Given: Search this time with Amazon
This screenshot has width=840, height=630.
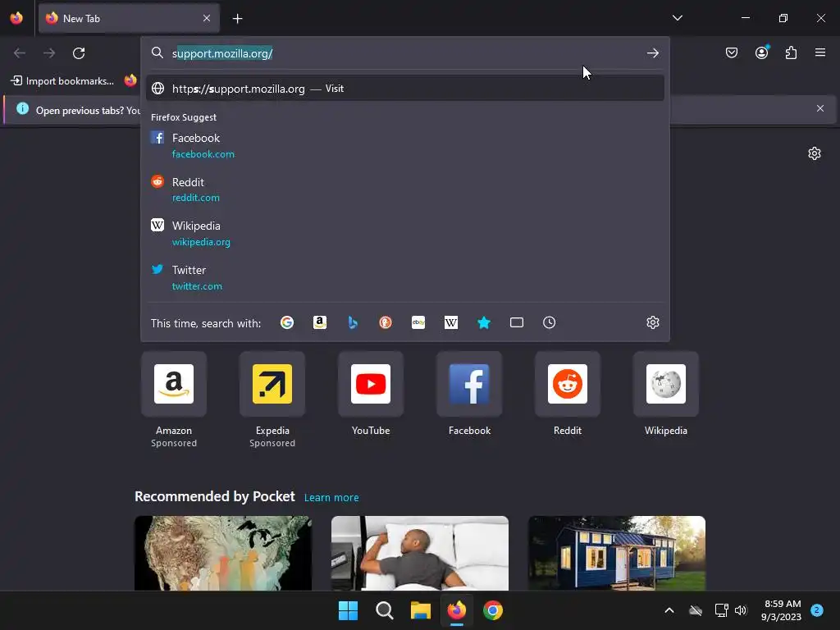Looking at the screenshot, I should pyautogui.click(x=320, y=322).
